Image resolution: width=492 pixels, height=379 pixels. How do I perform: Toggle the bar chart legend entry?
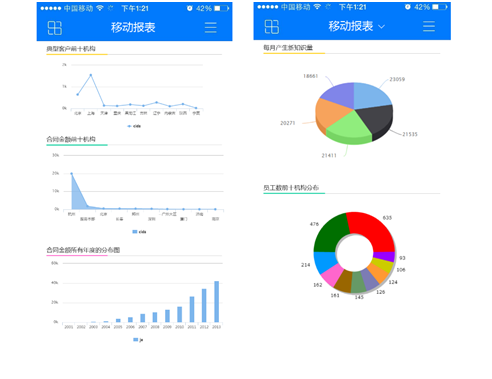138,340
